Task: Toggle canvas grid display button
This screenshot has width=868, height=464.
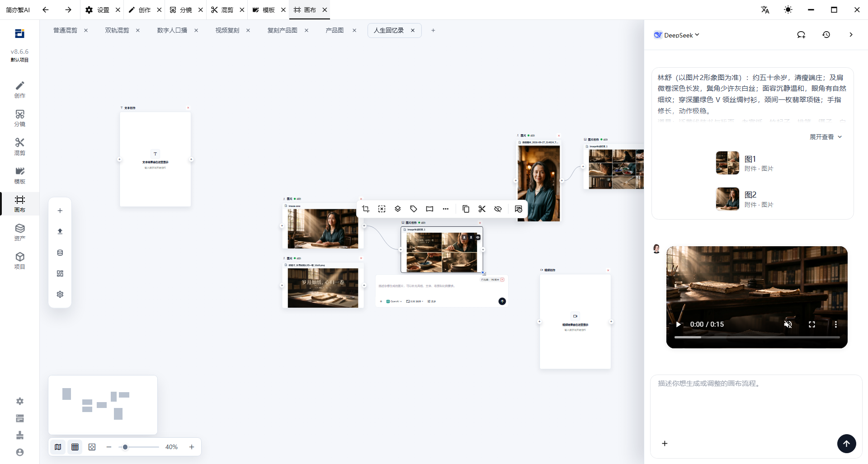Action: [x=75, y=447]
